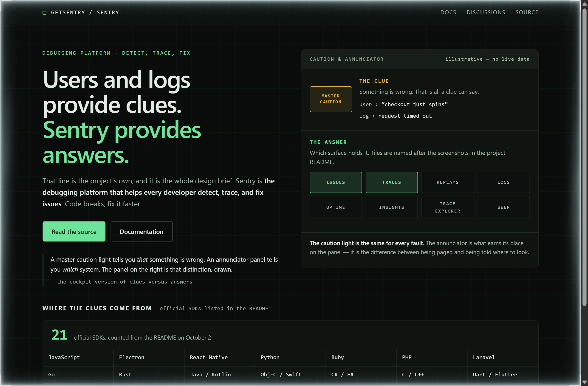Click the Laravel SDK cell
Viewport: 588px width, 386px height.
(503, 358)
